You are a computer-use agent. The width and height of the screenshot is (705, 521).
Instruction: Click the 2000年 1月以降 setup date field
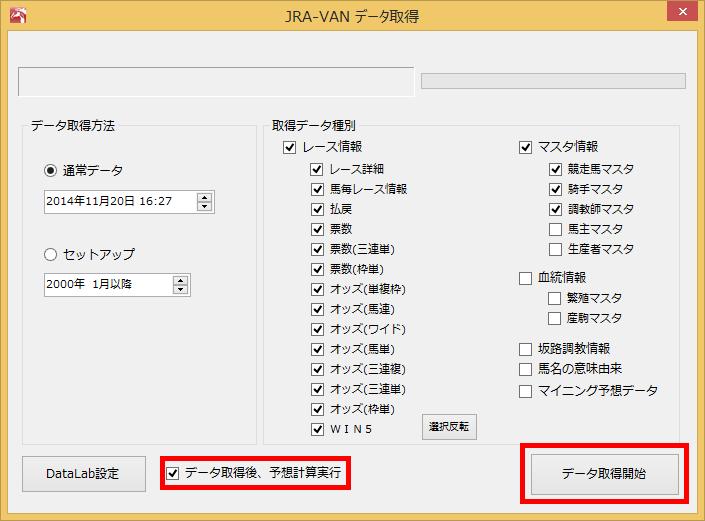pyautogui.click(x=117, y=285)
